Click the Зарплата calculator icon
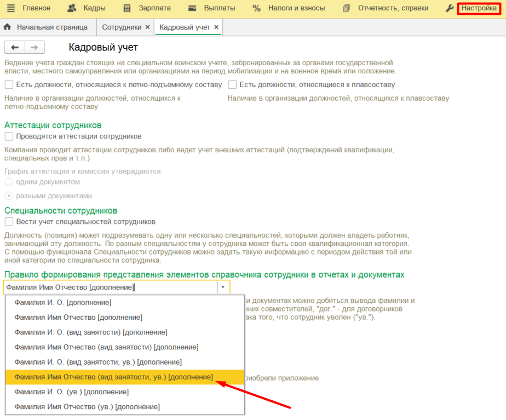The image size is (506, 420). click(x=127, y=8)
